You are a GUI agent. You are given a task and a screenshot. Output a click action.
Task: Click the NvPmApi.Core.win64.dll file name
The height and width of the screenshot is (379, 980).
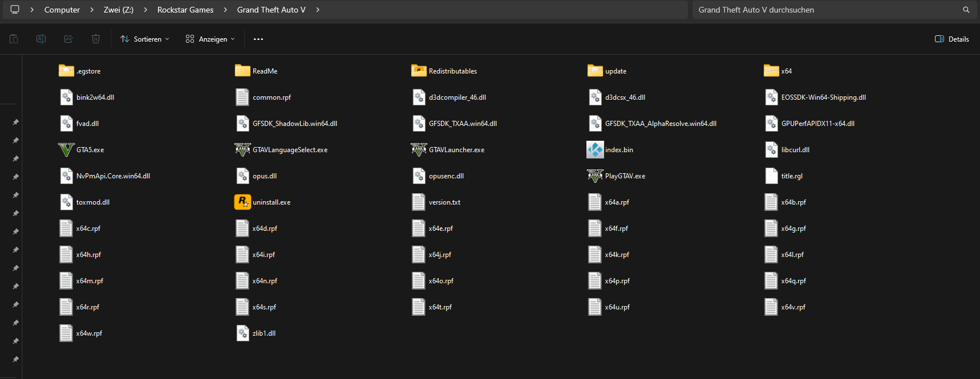114,176
